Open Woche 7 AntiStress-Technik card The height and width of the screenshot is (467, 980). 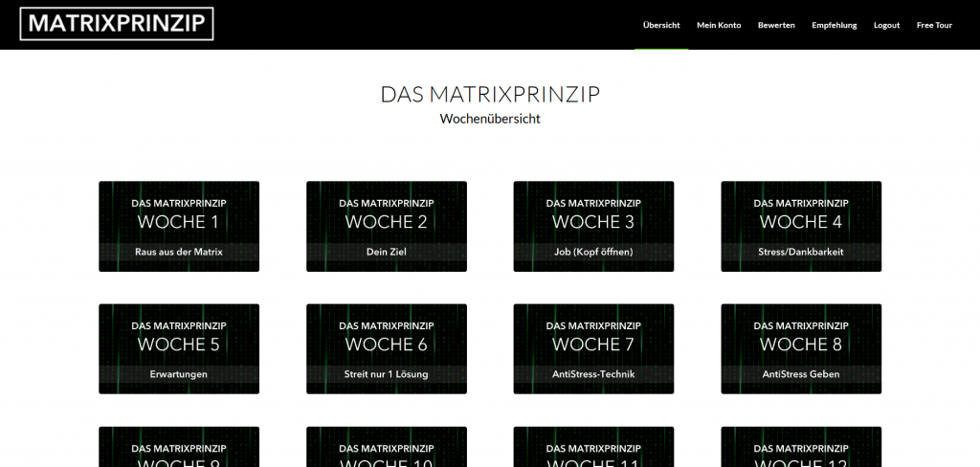pyautogui.click(x=593, y=349)
